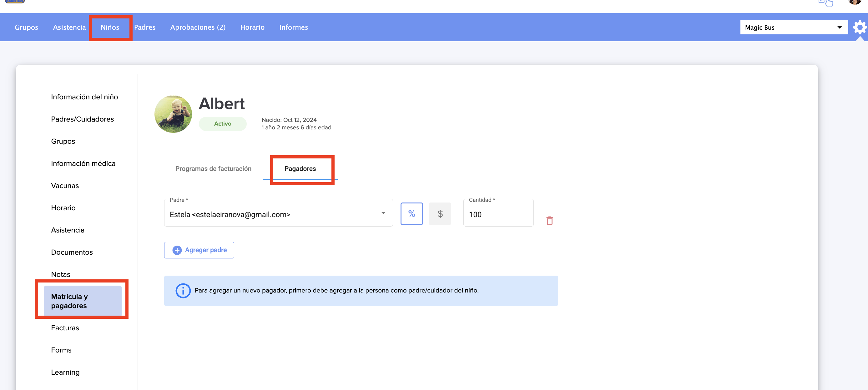
Task: Click the info icon in the notice banner
Action: (183, 290)
